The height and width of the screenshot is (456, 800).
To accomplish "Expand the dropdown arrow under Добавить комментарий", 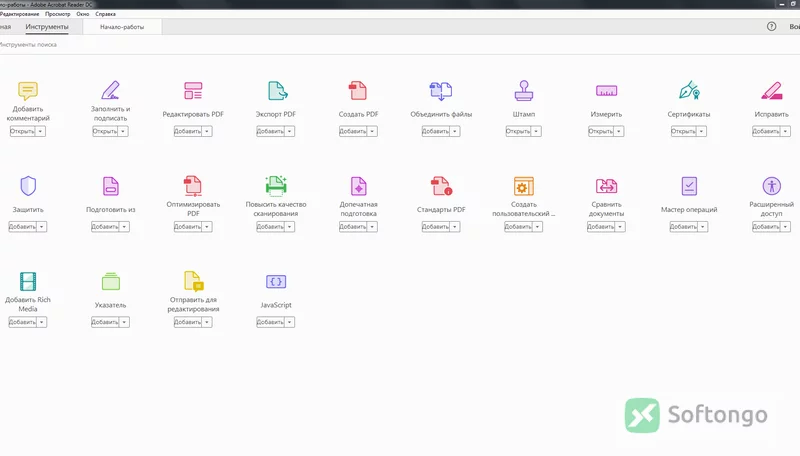I will 40,132.
